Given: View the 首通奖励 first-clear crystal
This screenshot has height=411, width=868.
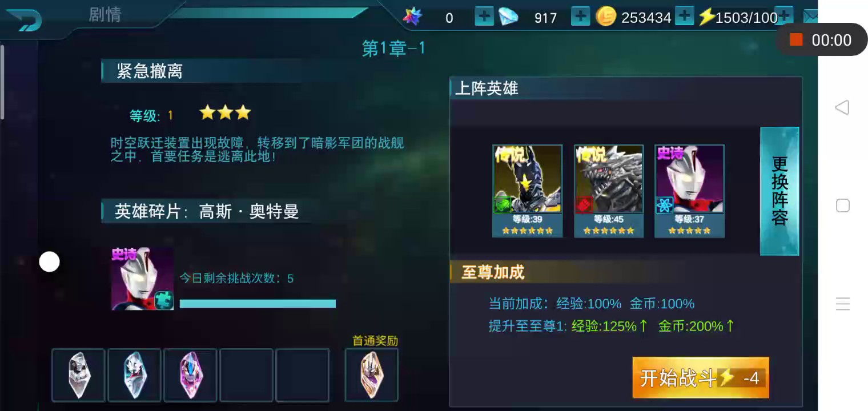Looking at the screenshot, I should click(372, 375).
